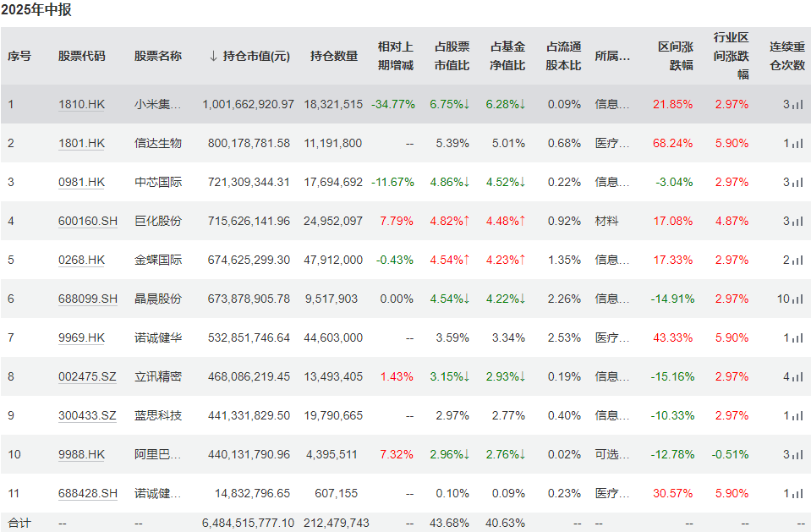The image size is (811, 532).
Task: Select stock name 中芯国际
Action: [x=158, y=182]
